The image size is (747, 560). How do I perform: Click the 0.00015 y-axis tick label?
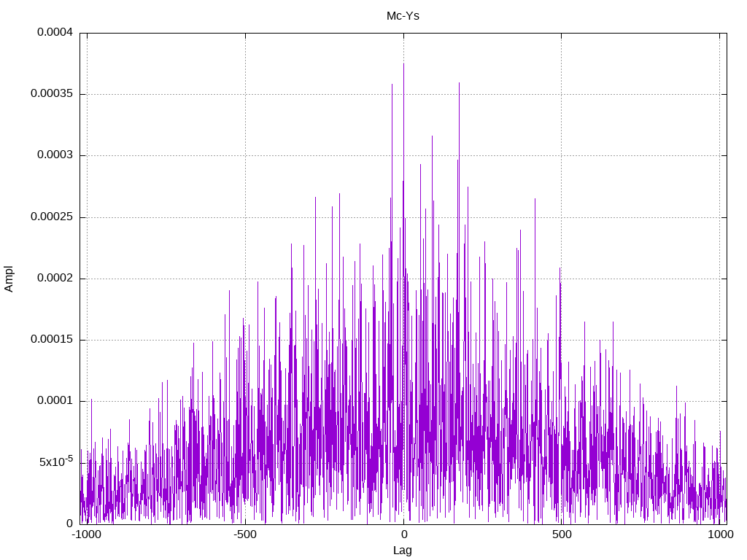tap(52, 340)
